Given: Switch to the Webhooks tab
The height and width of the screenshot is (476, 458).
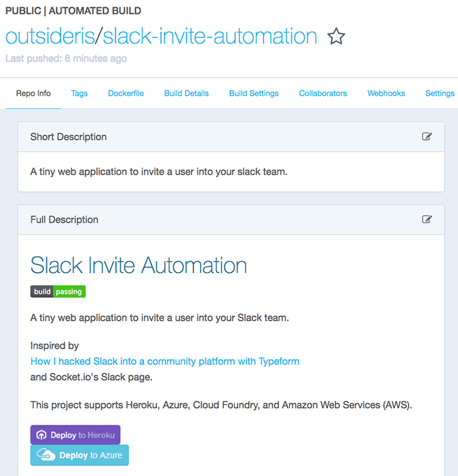Looking at the screenshot, I should (386, 93).
